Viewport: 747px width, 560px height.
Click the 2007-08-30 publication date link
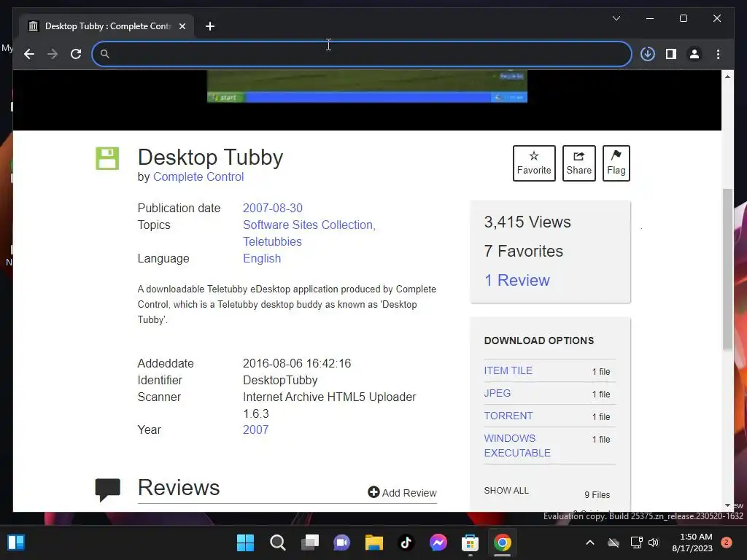273,208
